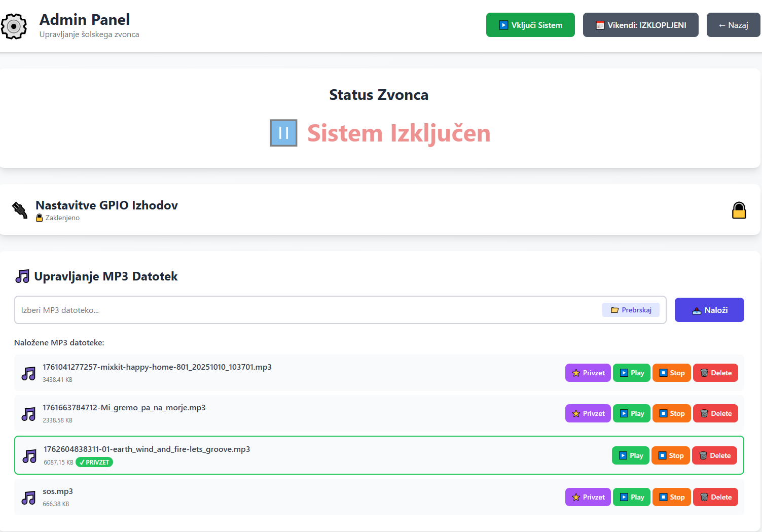Expand the Nastavitve GPIO Izhodov section
The image size is (762, 532).
pos(106,205)
